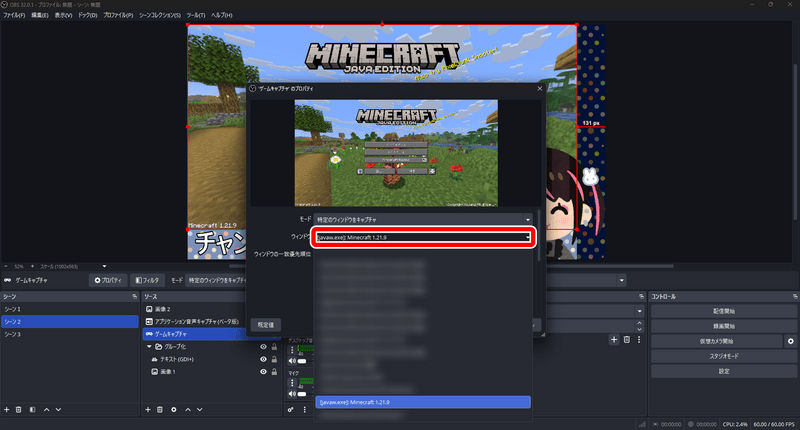Open the シーンコレクション(S) menu
The height and width of the screenshot is (430, 800).
[160, 15]
